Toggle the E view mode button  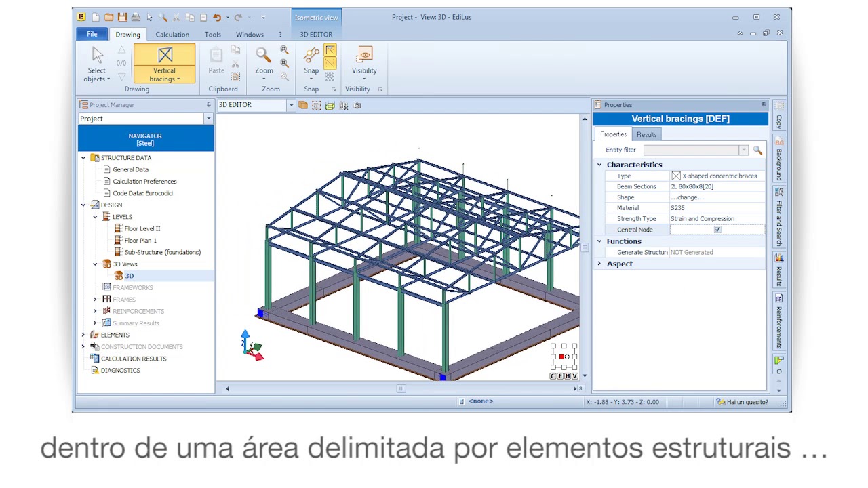click(560, 376)
